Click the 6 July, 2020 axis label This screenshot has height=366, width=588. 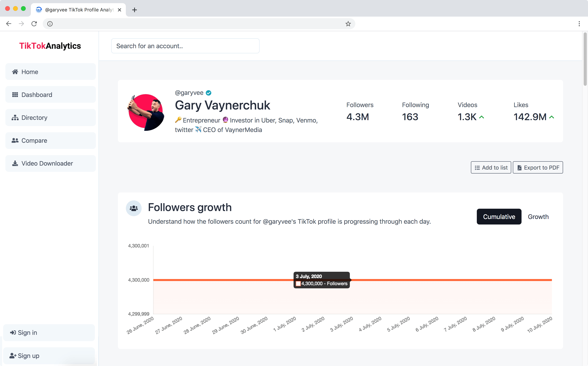click(x=427, y=324)
